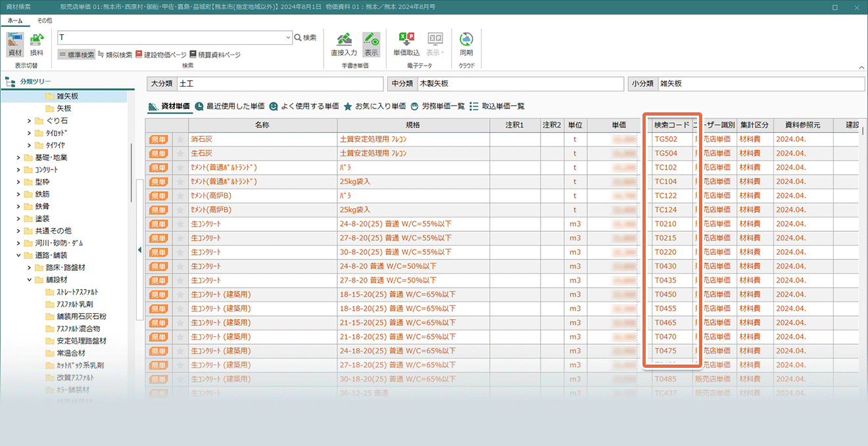Open the 資材単価 tab
Screen dimensions: 868x446
tap(169, 106)
